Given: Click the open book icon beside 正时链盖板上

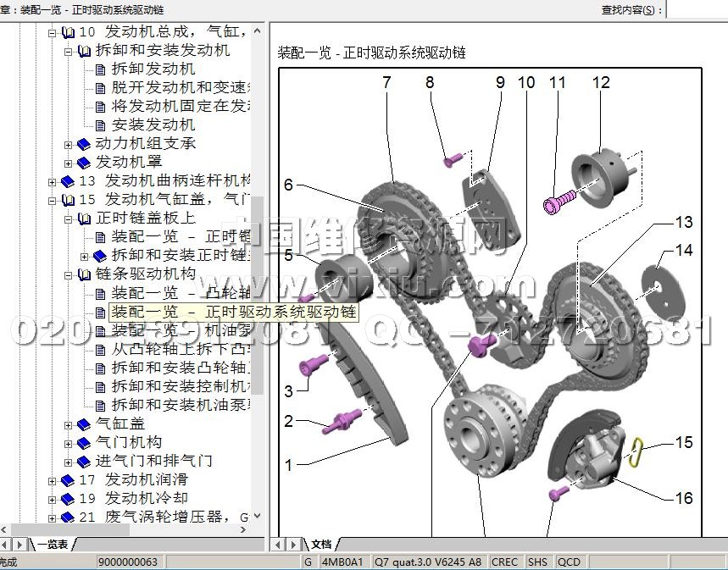Looking at the screenshot, I should 83,219.
